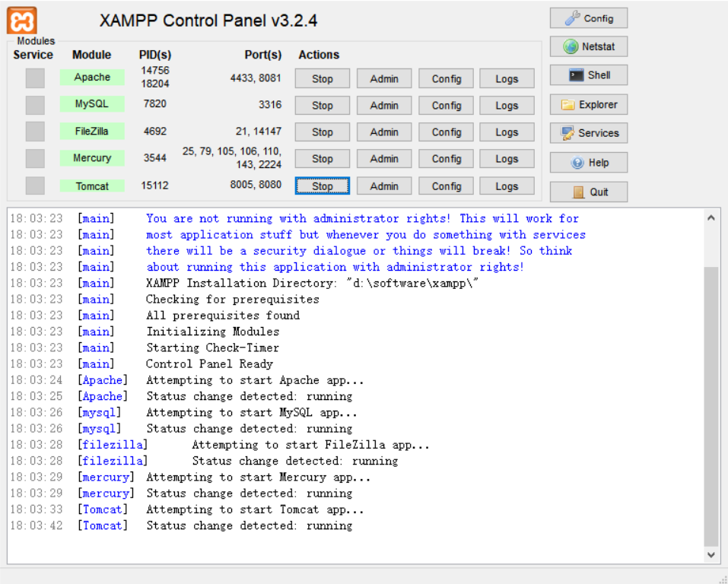Launch the Shell terminal button

click(x=589, y=75)
